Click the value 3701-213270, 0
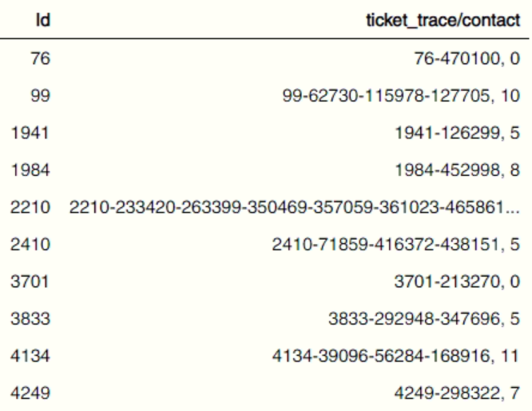The image size is (532, 411). (x=457, y=281)
